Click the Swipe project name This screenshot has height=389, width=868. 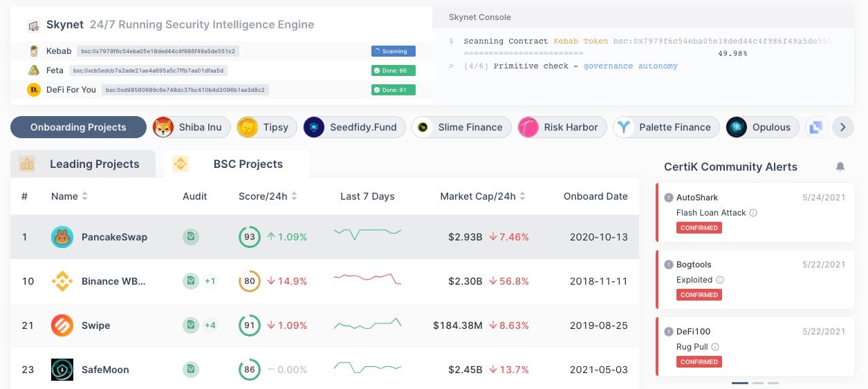pyautogui.click(x=95, y=325)
